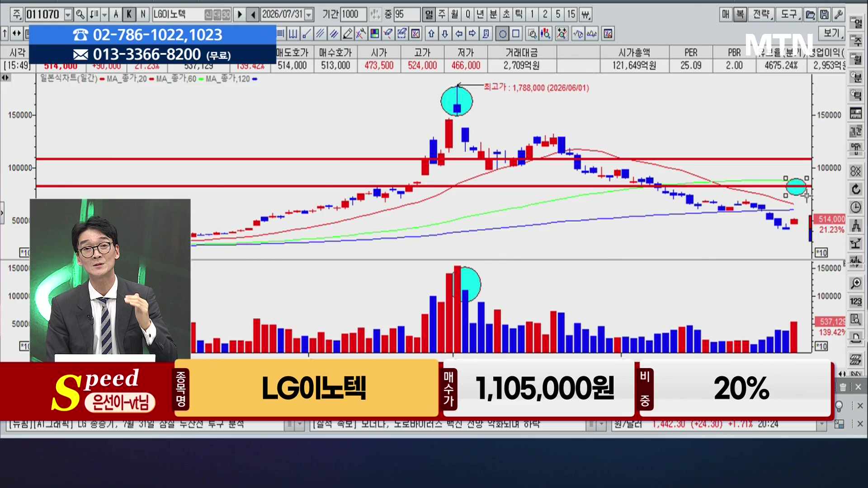This screenshot has height=488, width=868.
Task: Click the left arrow marker tool
Action: tap(459, 33)
